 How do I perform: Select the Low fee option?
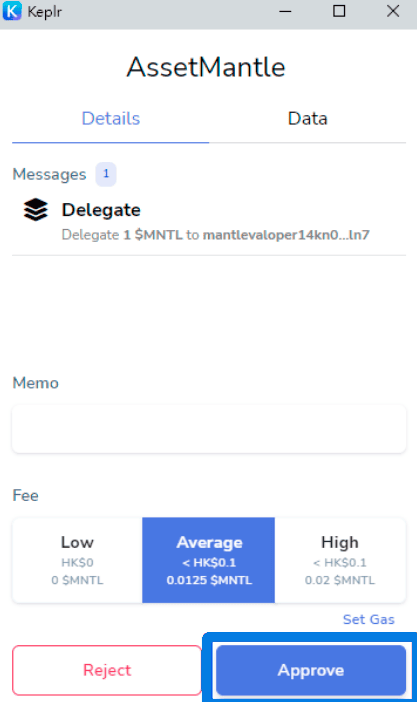pyautogui.click(x=77, y=560)
